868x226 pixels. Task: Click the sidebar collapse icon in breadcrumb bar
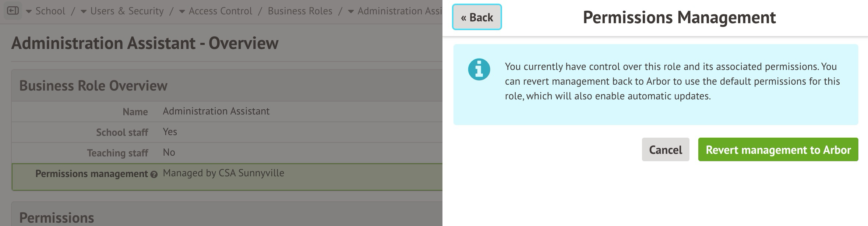pyautogui.click(x=13, y=11)
